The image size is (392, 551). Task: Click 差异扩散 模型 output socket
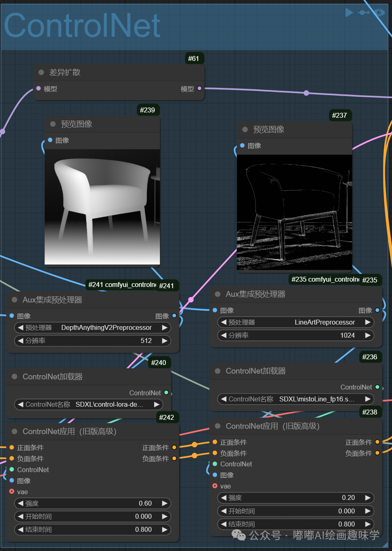199,88
